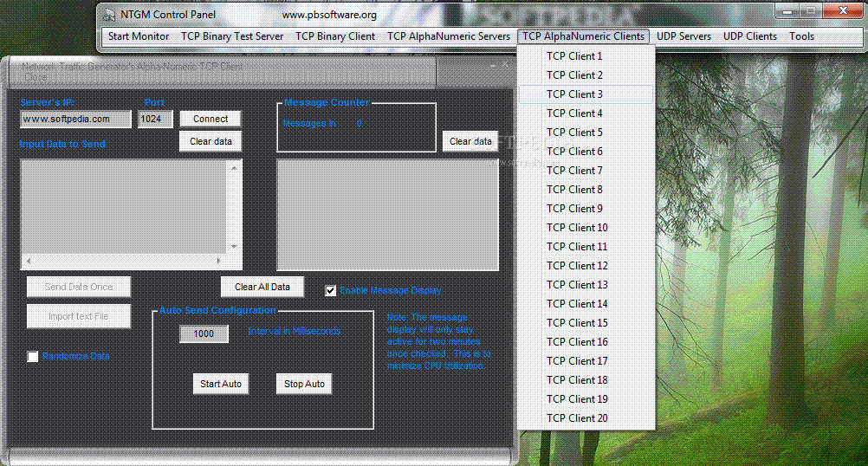The width and height of the screenshot is (868, 466).
Task: Click www.pbsoftware.org in the title bar
Action: coord(329,15)
